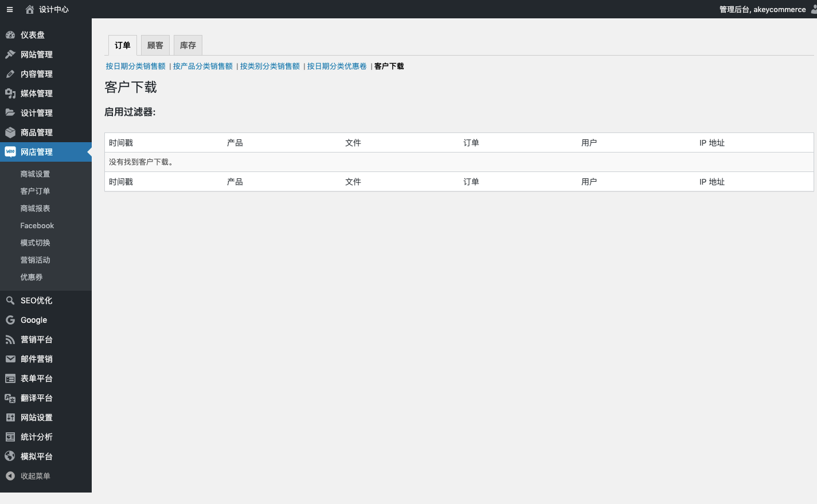Open 按日期分类优惠卷 report link
This screenshot has height=504, width=817.
pos(337,67)
